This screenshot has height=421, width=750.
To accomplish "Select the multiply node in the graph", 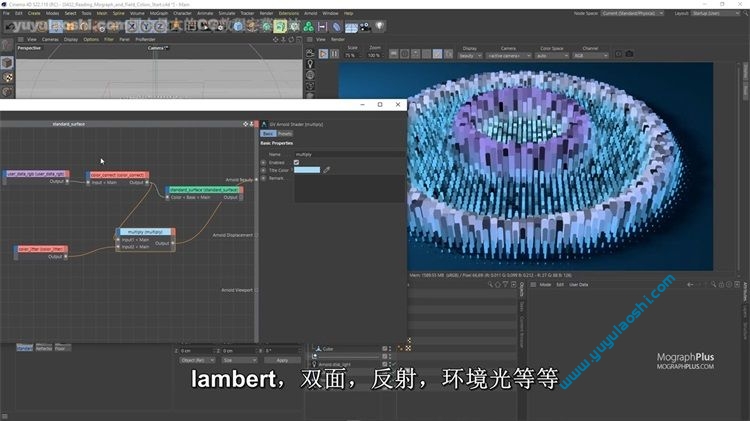I will click(x=145, y=231).
